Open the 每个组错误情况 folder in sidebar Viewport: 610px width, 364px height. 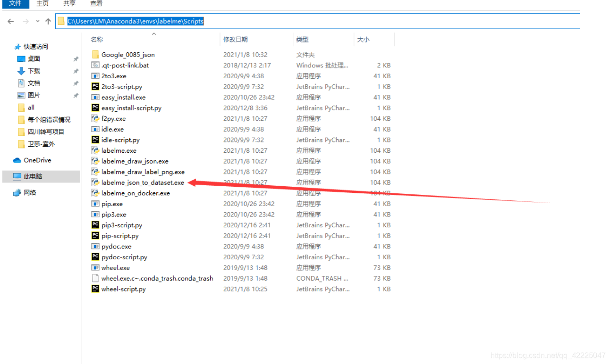(x=49, y=120)
